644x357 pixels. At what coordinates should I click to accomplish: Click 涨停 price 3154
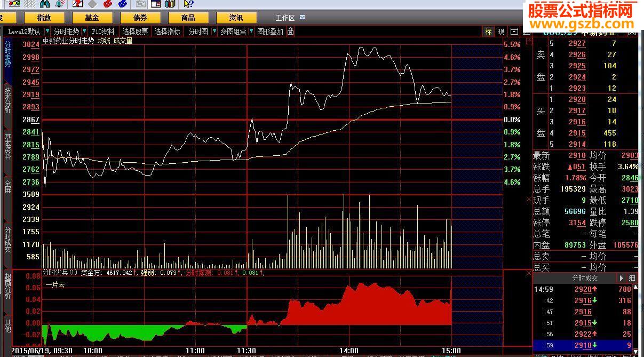coord(577,223)
